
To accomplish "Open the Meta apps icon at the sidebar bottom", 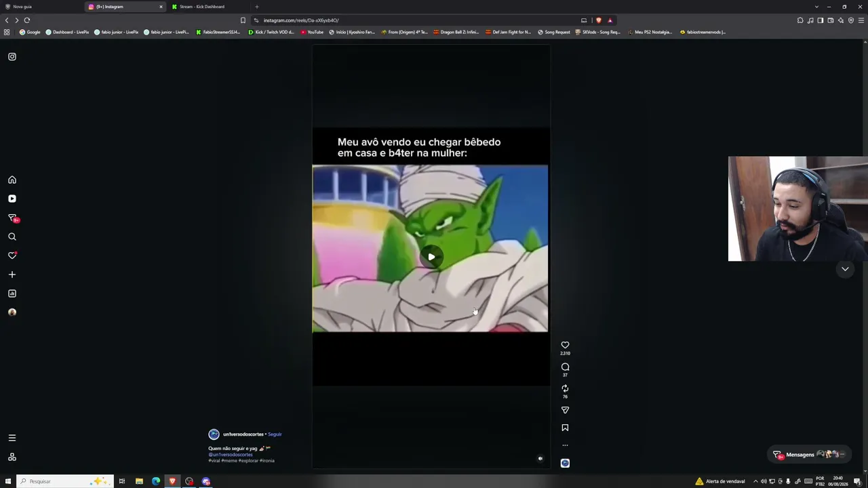I will pyautogui.click(x=12, y=457).
